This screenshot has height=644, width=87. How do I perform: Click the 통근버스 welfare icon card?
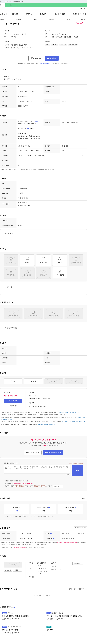click(11, 260)
